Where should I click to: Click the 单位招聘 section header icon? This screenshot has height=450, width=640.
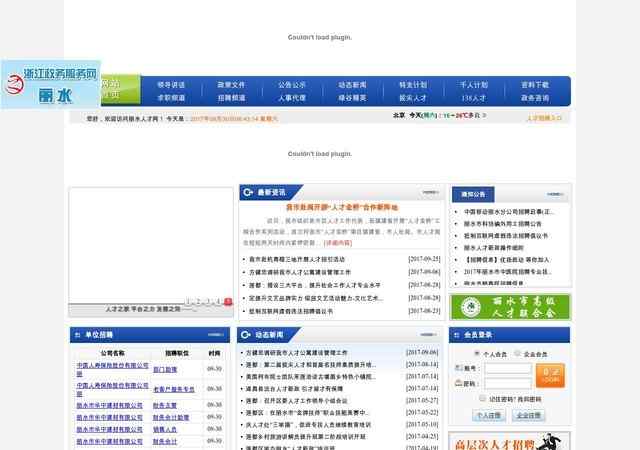click(x=77, y=335)
